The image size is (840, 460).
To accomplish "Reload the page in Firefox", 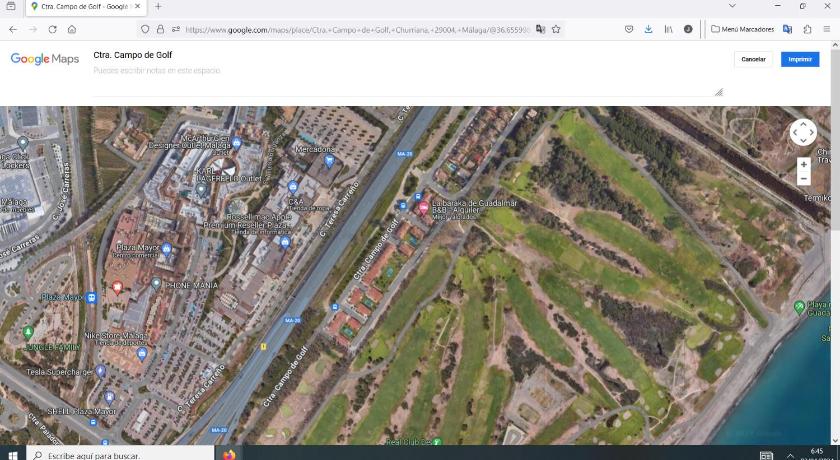I will tap(52, 29).
